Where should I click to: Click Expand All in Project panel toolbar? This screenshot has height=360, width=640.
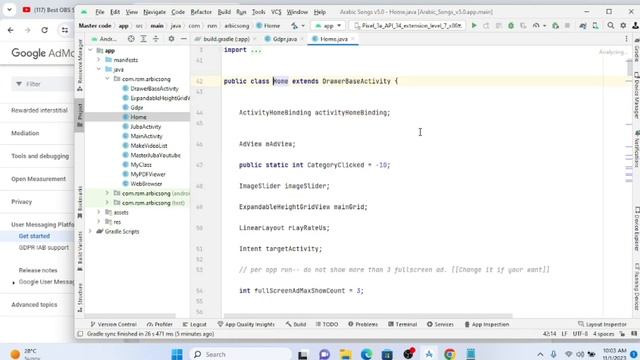pyautogui.click(x=143, y=39)
